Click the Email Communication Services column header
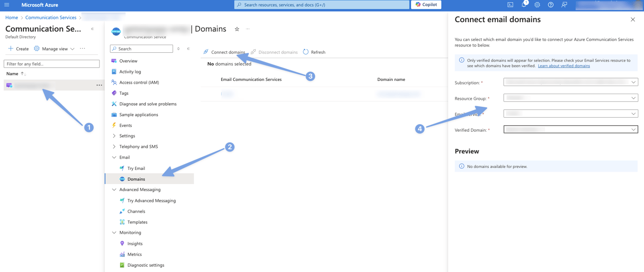 [251, 80]
